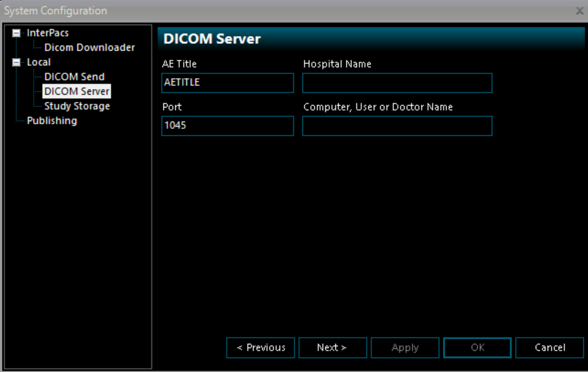The width and height of the screenshot is (588, 372).
Task: Select InterPacs in the tree
Action: [x=48, y=33]
